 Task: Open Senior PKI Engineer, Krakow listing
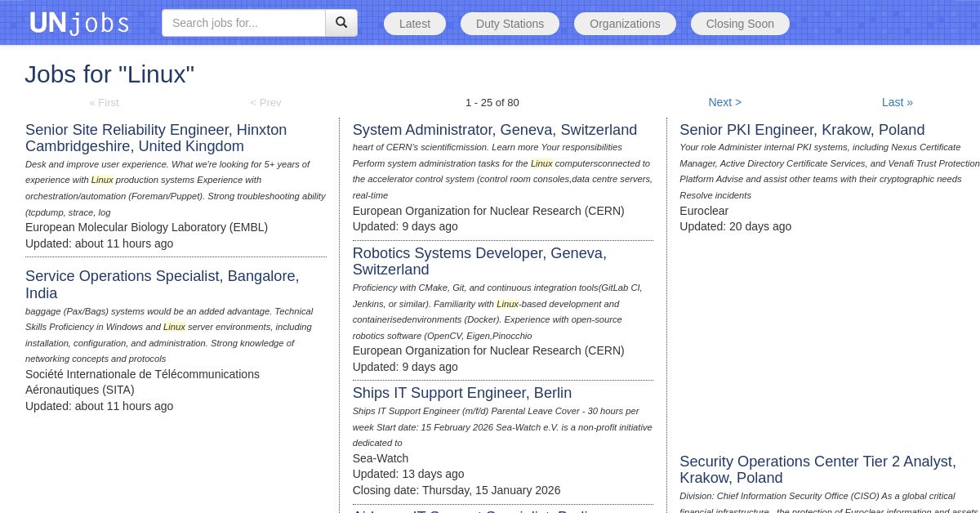pos(801,130)
